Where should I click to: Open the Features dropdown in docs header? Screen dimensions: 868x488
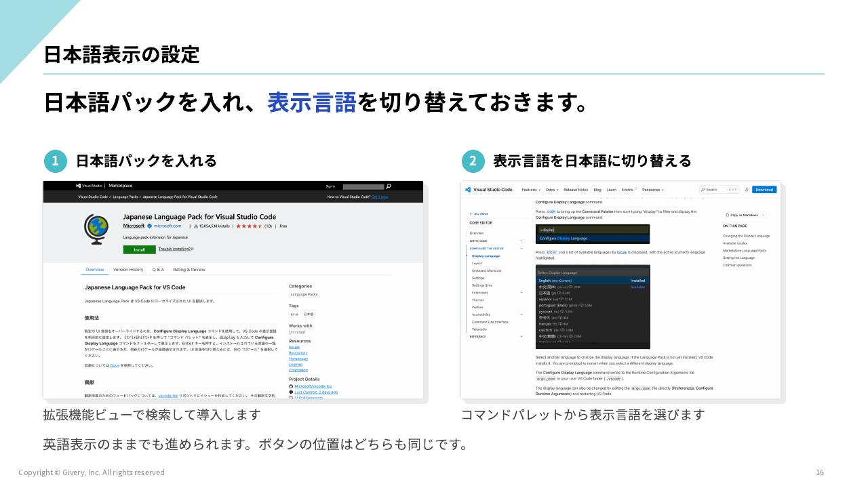tap(530, 190)
